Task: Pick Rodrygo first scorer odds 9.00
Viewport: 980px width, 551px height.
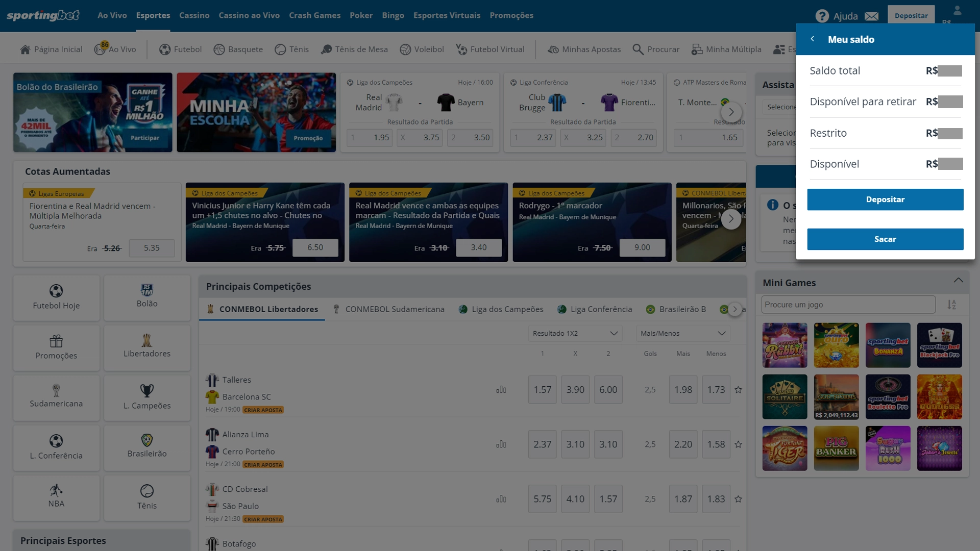Action: (642, 247)
